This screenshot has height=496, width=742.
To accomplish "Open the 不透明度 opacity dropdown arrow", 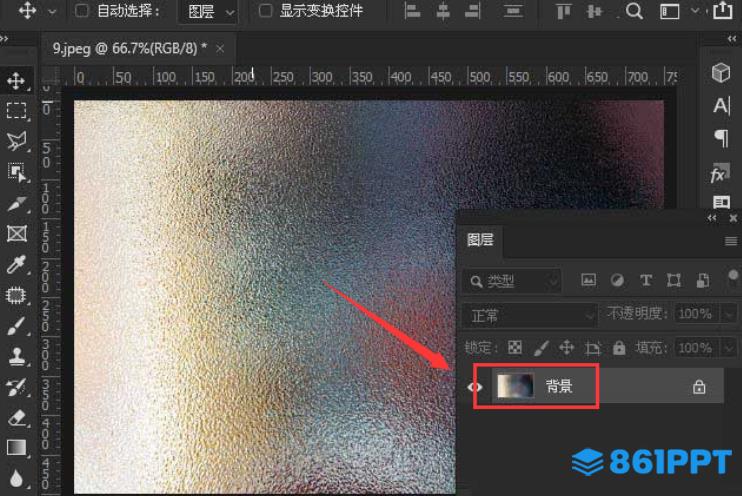I will (x=729, y=313).
